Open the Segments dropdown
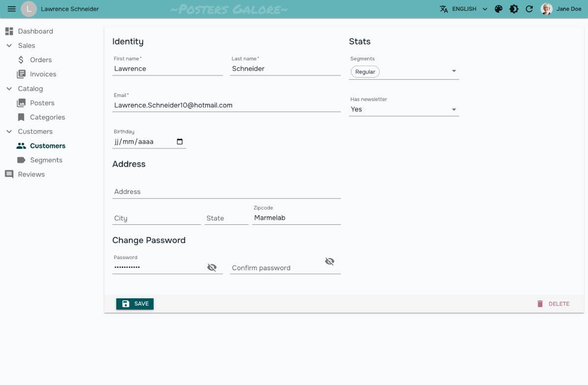588x385 pixels. 454,72
